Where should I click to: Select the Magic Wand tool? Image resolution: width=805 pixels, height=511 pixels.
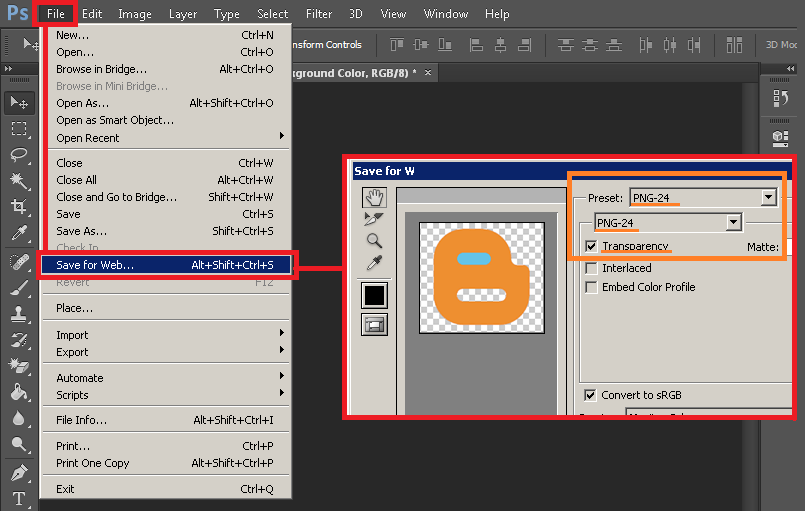pos(20,180)
